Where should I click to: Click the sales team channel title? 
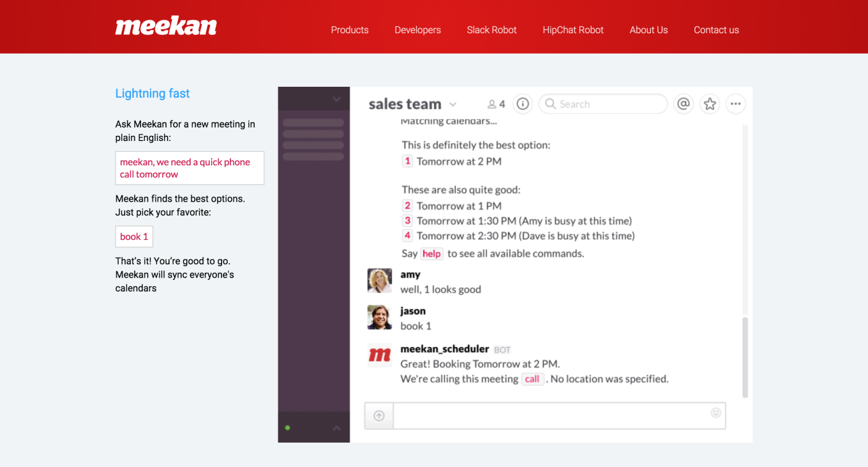[405, 104]
